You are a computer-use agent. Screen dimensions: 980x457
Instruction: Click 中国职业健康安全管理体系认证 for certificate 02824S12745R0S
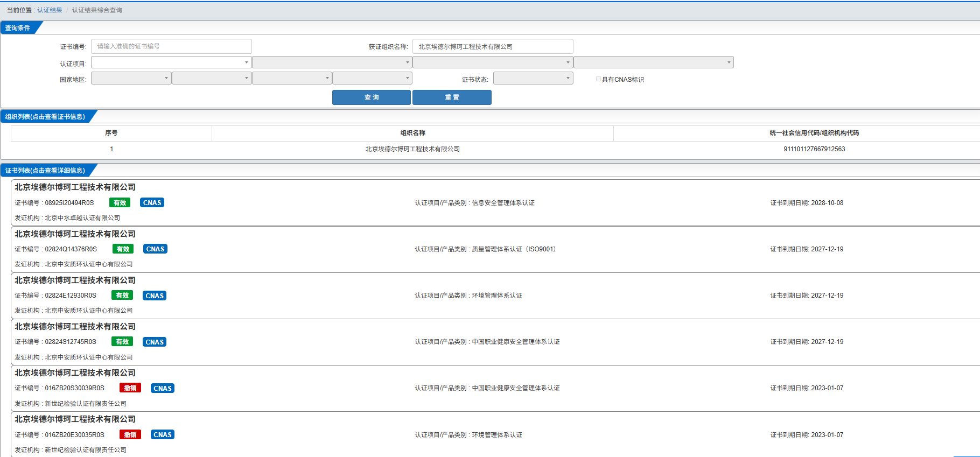tap(516, 342)
